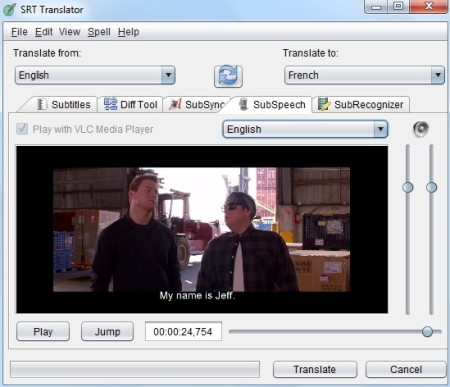The width and height of the screenshot is (450, 387).
Task: Expand the Translate to French dropdown
Action: [x=438, y=75]
